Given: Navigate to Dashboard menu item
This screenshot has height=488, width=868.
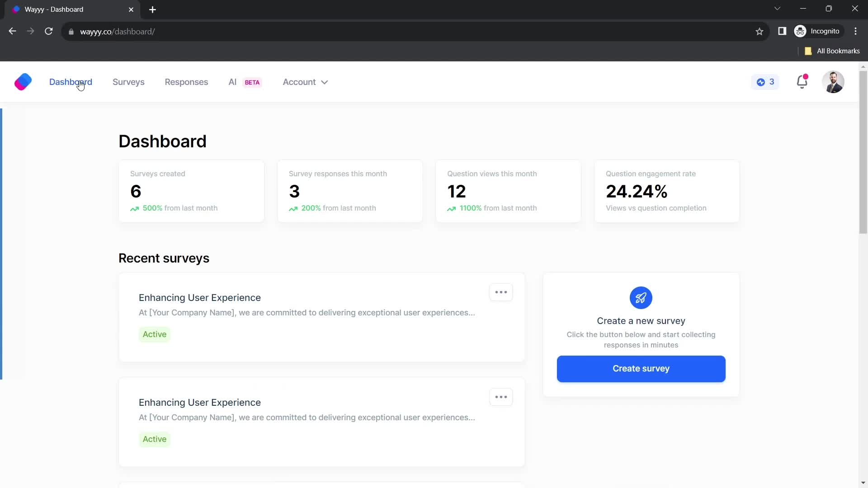Looking at the screenshot, I should (71, 82).
